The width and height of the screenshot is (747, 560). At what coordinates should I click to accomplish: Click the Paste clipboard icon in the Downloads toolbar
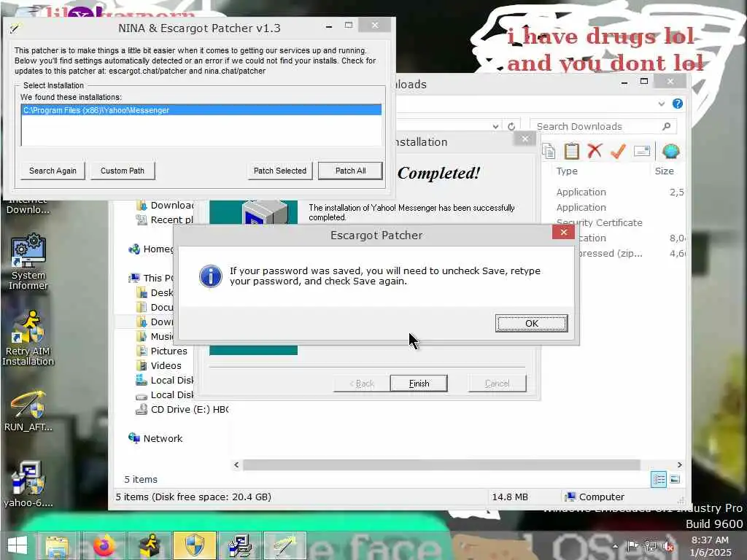[572, 152]
